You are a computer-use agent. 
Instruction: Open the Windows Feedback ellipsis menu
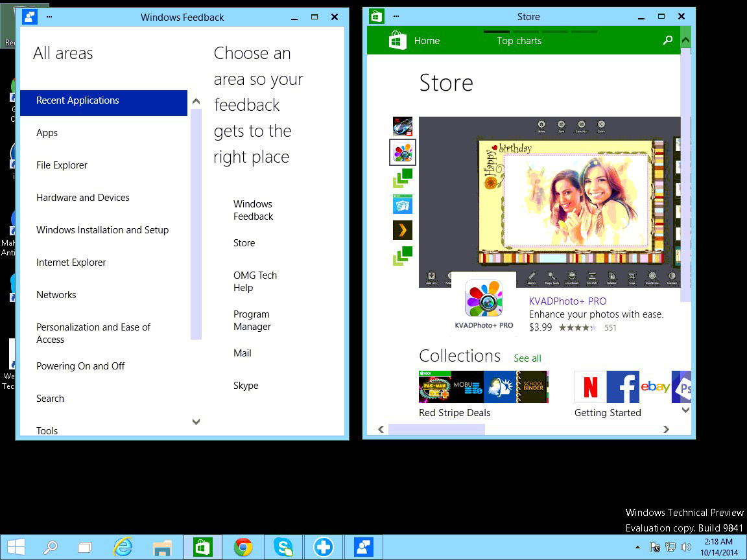click(49, 17)
